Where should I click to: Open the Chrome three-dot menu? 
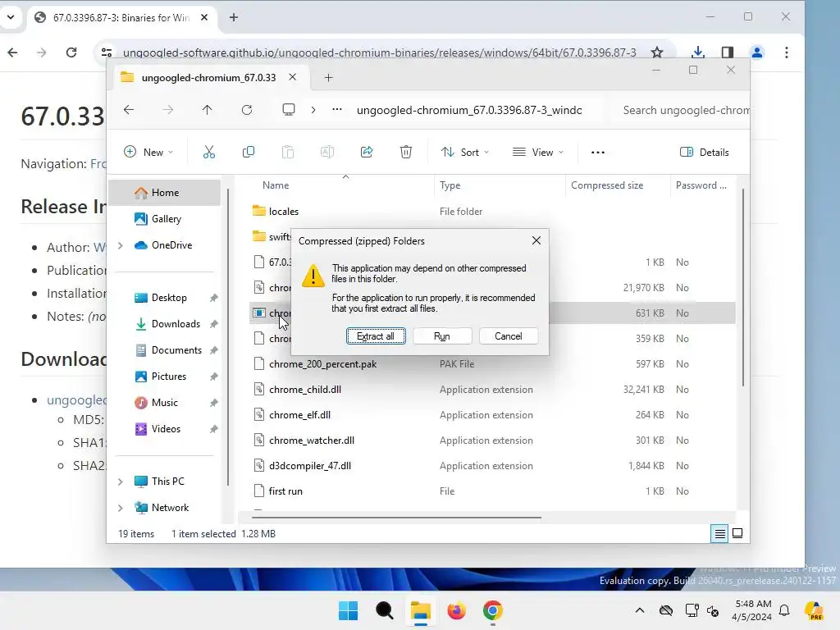click(787, 52)
